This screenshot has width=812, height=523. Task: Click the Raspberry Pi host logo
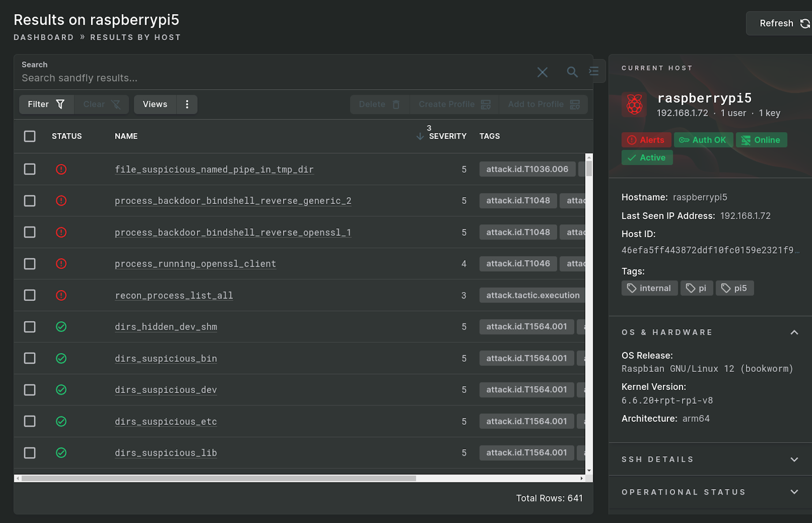[635, 105]
